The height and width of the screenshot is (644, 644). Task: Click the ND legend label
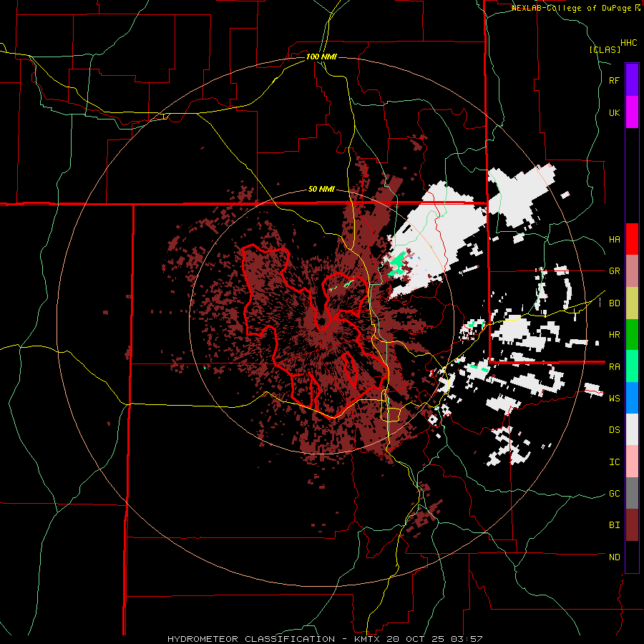tap(614, 557)
